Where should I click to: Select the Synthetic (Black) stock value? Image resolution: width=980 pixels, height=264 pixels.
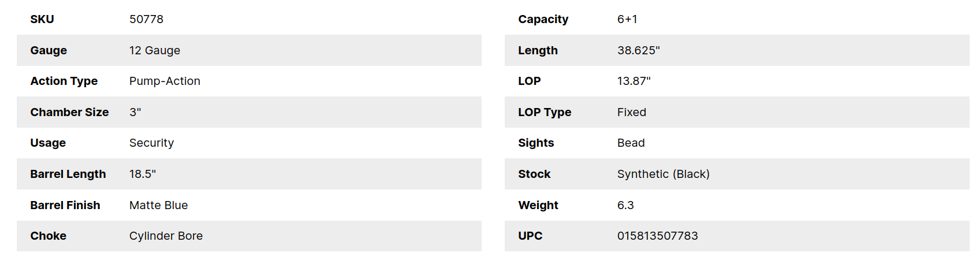click(663, 174)
